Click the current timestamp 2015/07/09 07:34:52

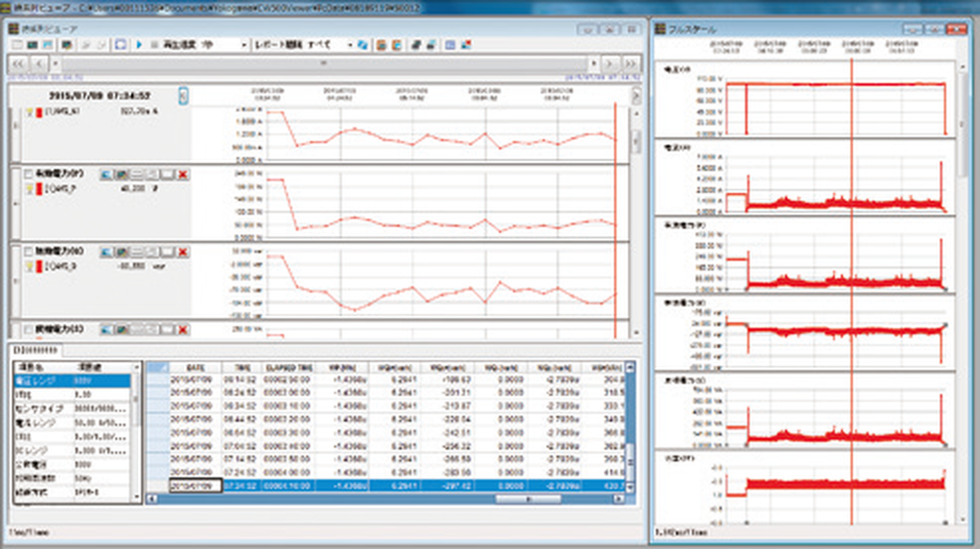99,95
